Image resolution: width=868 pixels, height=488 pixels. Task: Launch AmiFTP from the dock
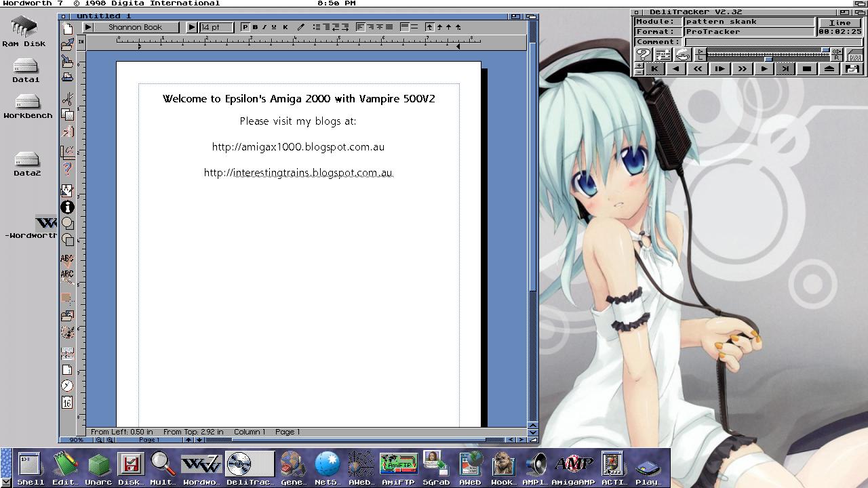[x=398, y=468]
